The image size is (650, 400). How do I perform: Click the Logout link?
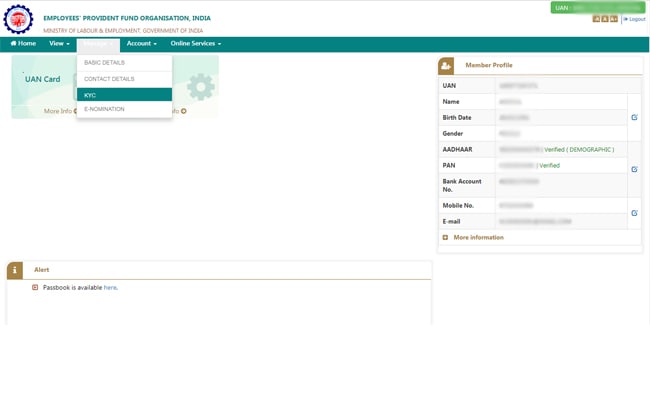[636, 19]
